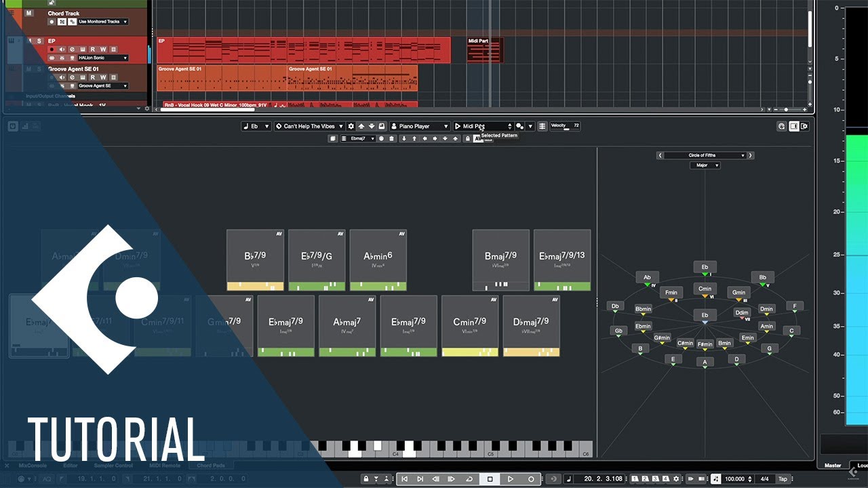Toggle cycle loop in transport
868x488 pixels.
tap(469, 479)
